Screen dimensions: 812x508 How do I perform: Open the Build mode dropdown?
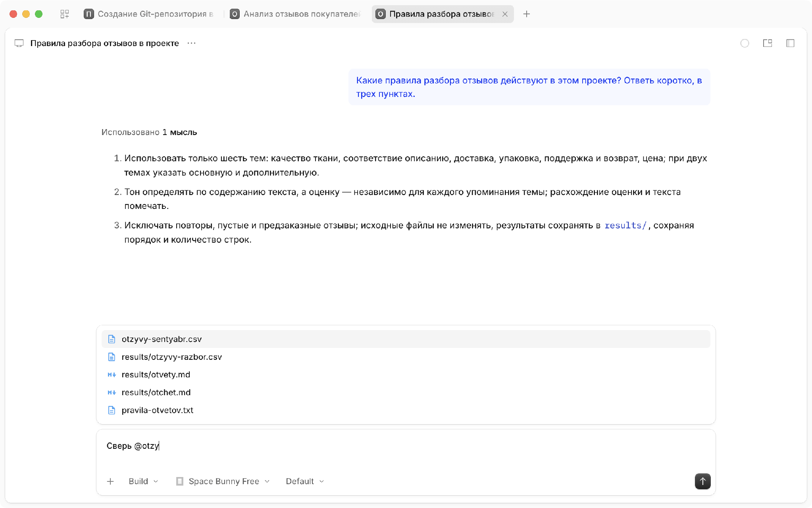tap(143, 481)
